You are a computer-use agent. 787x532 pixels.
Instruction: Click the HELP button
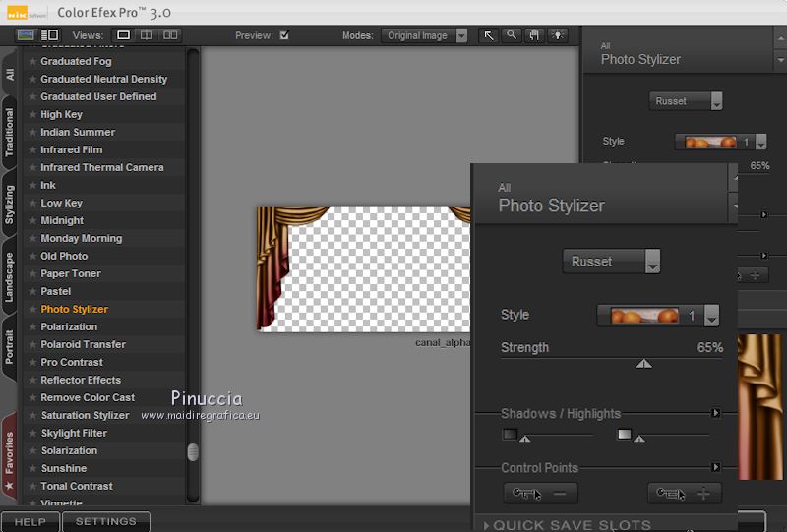[30, 522]
